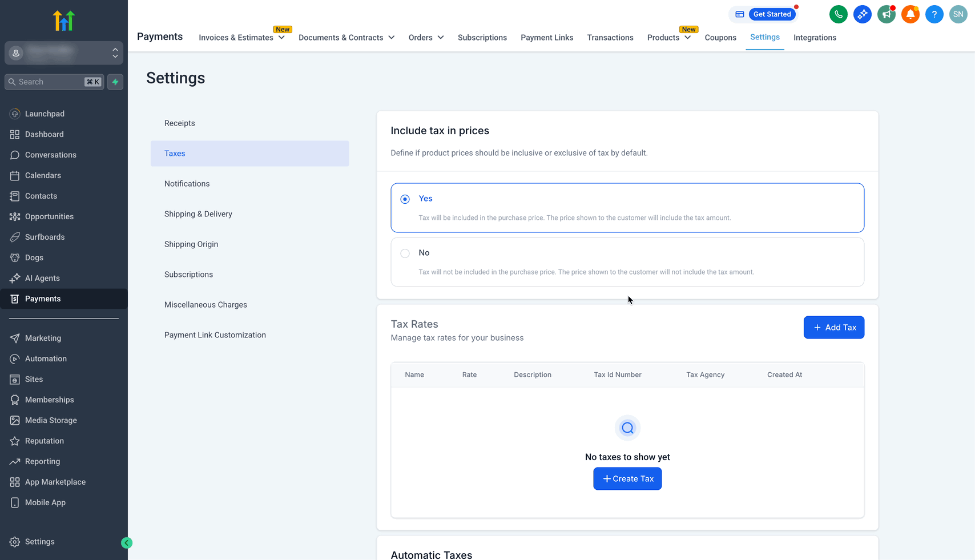Viewport: 975px width, 560px height.
Task: Open the top Subscriptions tab
Action: point(482,38)
